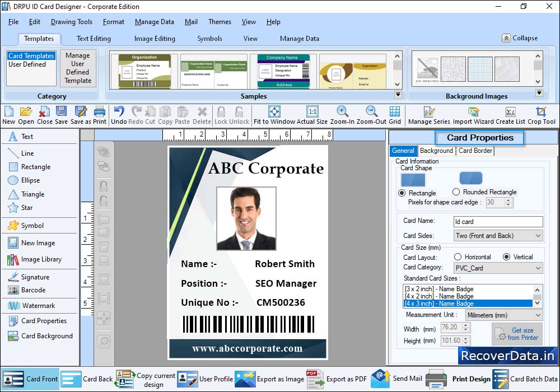
Task: Open the Card Border tab
Action: tap(475, 151)
